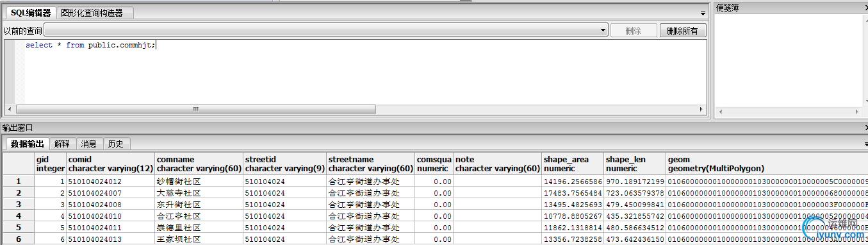Click the 删除 button
Screen dimensions: 868x245
pyautogui.click(x=634, y=30)
